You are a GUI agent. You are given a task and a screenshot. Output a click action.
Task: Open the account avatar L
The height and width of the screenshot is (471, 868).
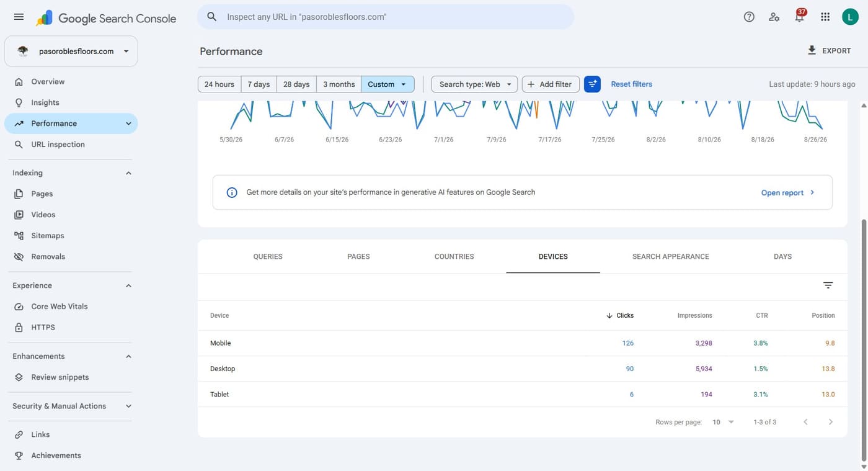[850, 17]
